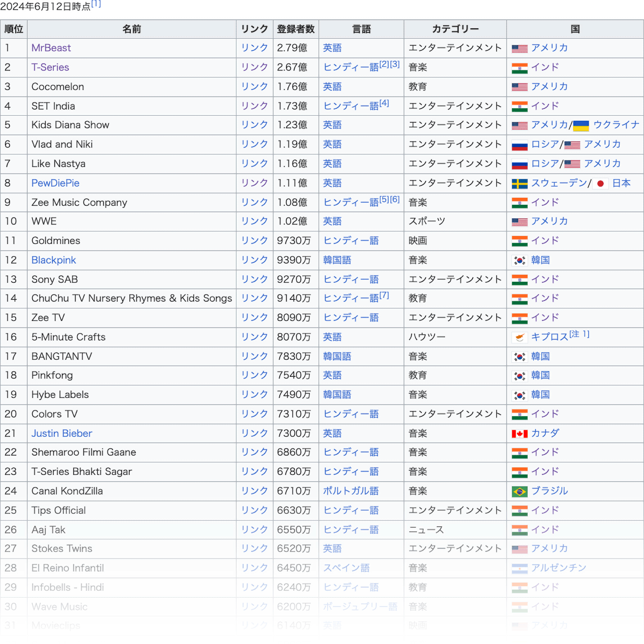
Task: Click the Ukraine flag in Kids Diana Show row
Action: click(x=581, y=125)
